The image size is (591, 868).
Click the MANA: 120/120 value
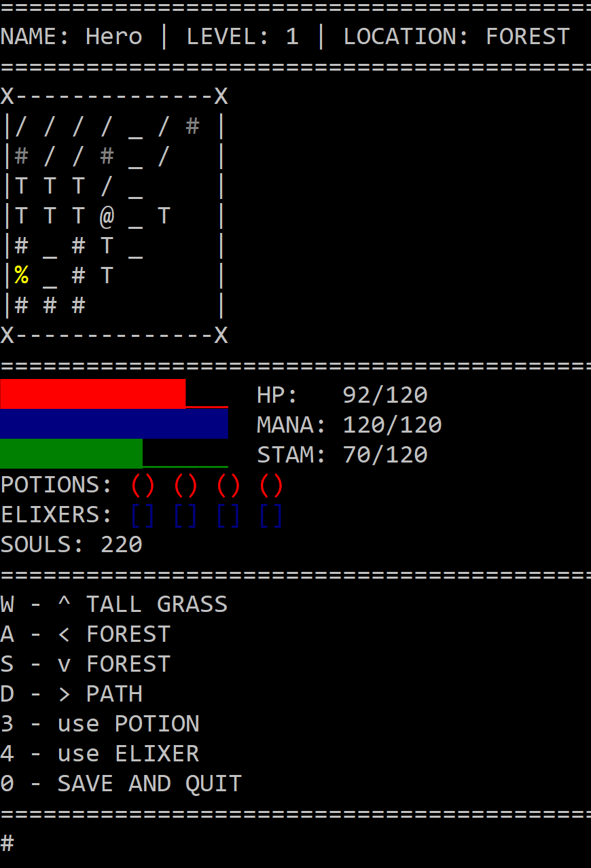click(349, 425)
